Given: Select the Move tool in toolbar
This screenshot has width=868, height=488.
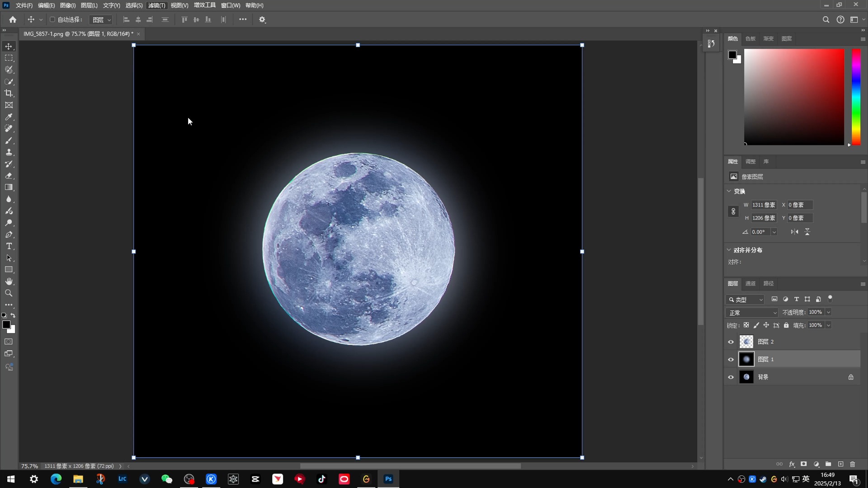Looking at the screenshot, I should (9, 47).
